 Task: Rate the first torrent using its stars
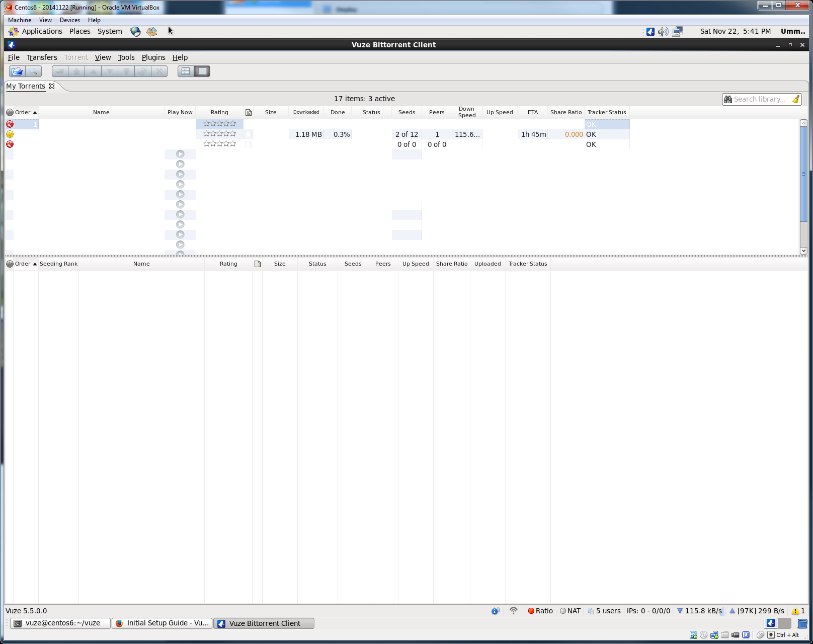219,124
